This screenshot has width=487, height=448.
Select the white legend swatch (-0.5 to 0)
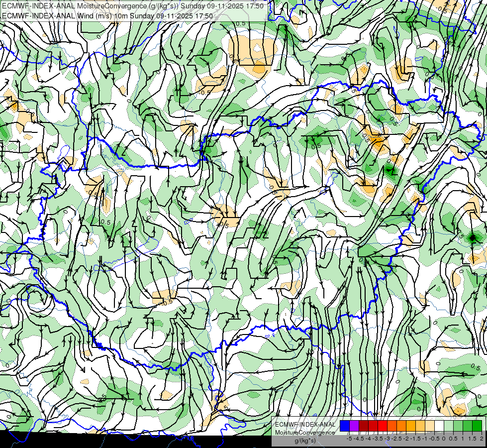(x=439, y=426)
